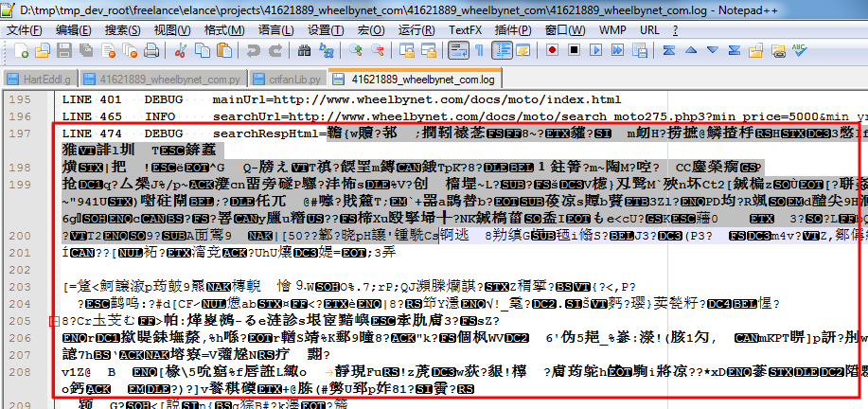
Task: Click the Save All toolbar icon
Action: click(x=86, y=50)
